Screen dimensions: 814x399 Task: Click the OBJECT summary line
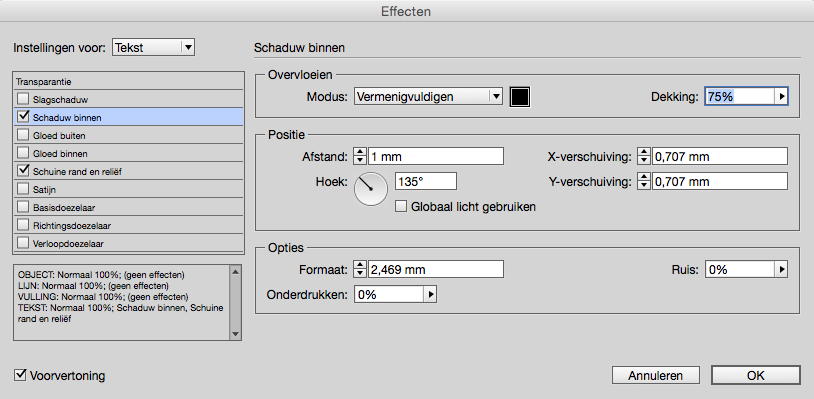(x=102, y=275)
